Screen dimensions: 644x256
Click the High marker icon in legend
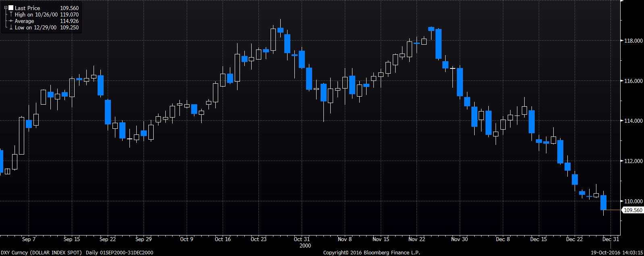11,14
